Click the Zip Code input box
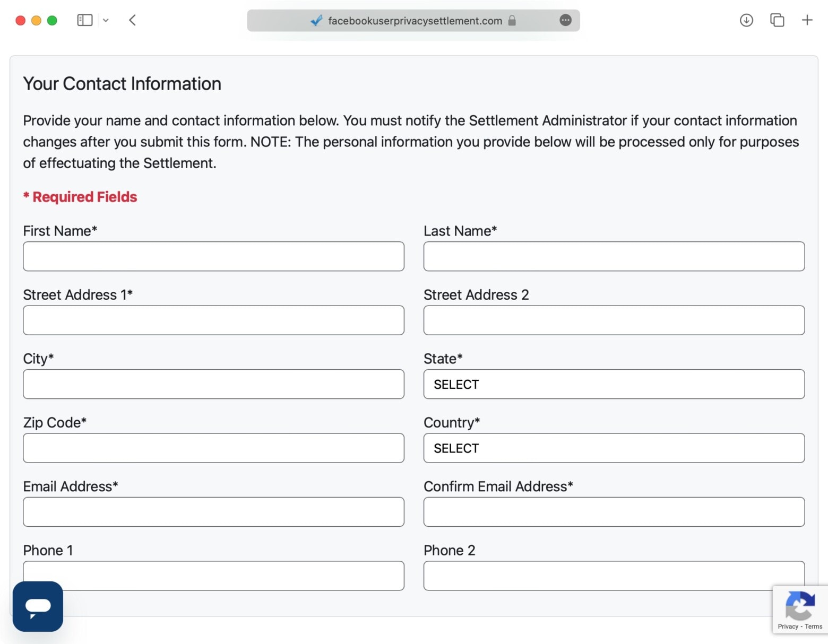 tap(213, 448)
